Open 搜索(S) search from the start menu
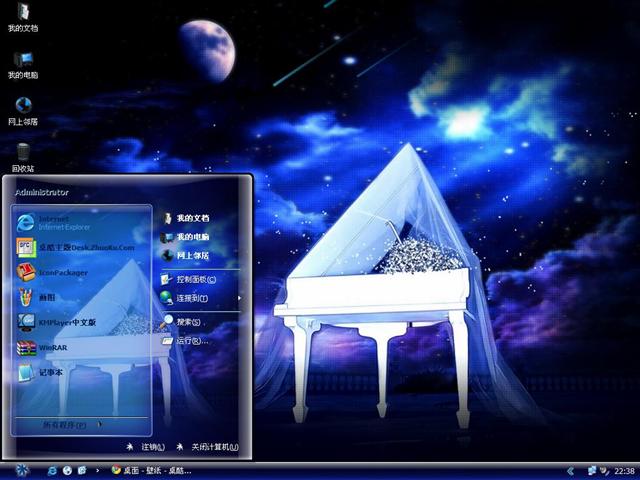Viewport: 640px width, 480px height. [180, 322]
